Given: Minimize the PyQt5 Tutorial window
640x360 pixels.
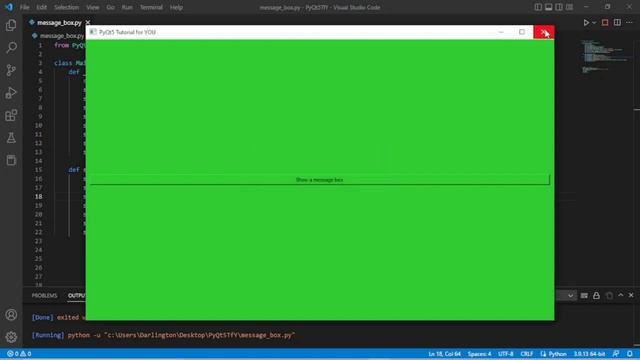Looking at the screenshot, I should tap(501, 32).
